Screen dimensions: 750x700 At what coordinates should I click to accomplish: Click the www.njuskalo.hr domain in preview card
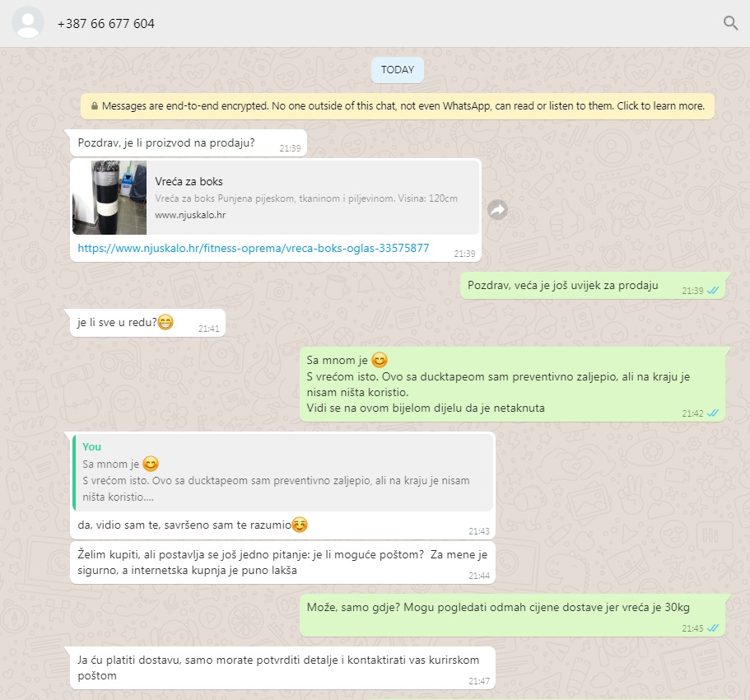tap(190, 215)
